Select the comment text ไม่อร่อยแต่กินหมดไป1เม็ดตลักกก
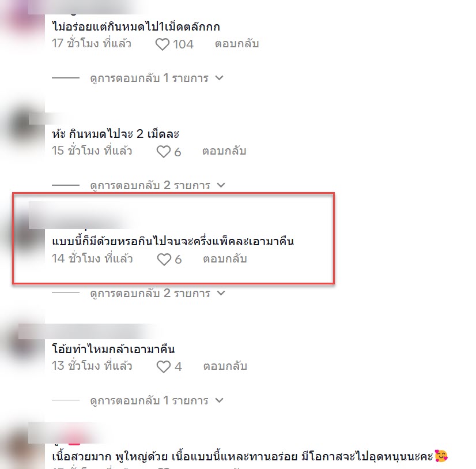The height and width of the screenshot is (469, 476). (x=136, y=27)
